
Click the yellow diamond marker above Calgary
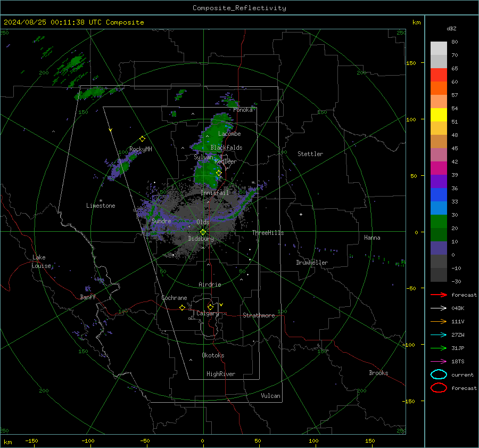210,307
